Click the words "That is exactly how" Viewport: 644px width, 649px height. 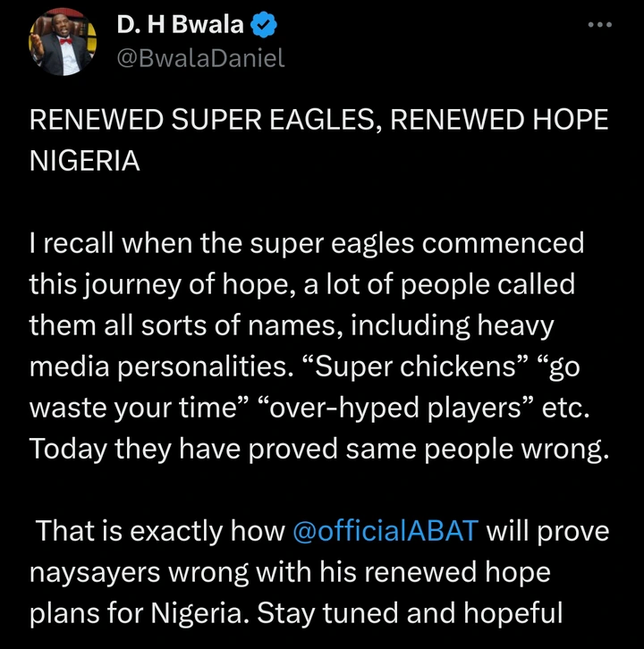click(160, 531)
